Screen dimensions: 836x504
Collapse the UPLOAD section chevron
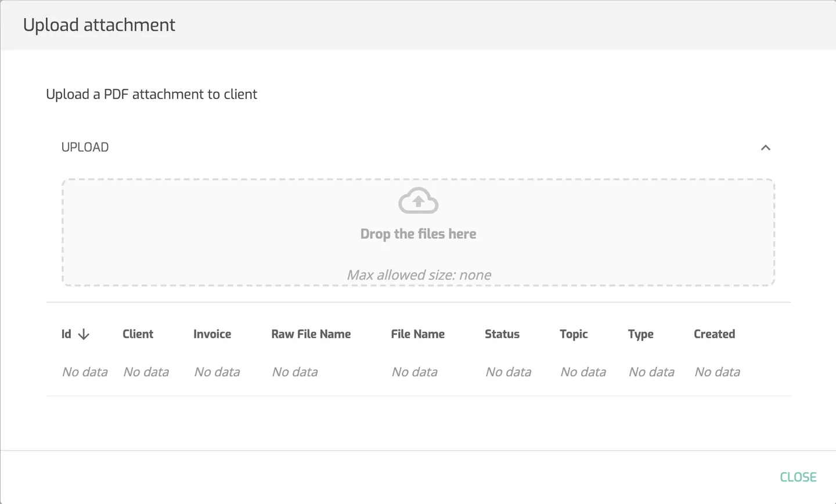coord(765,147)
